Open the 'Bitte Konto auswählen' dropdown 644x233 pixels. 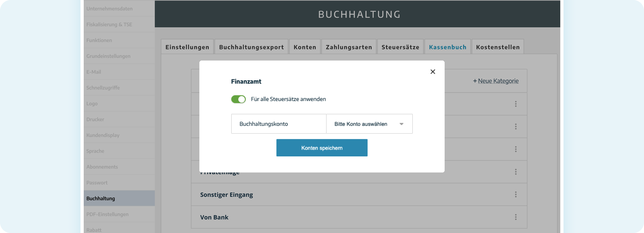pos(369,124)
